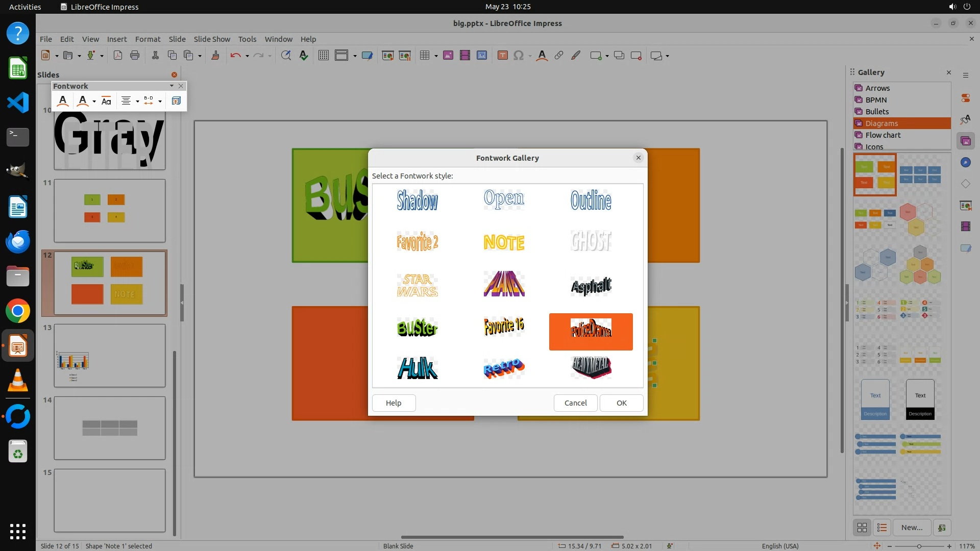Open the Format menu
Image resolution: width=980 pixels, height=551 pixels.
tap(148, 39)
